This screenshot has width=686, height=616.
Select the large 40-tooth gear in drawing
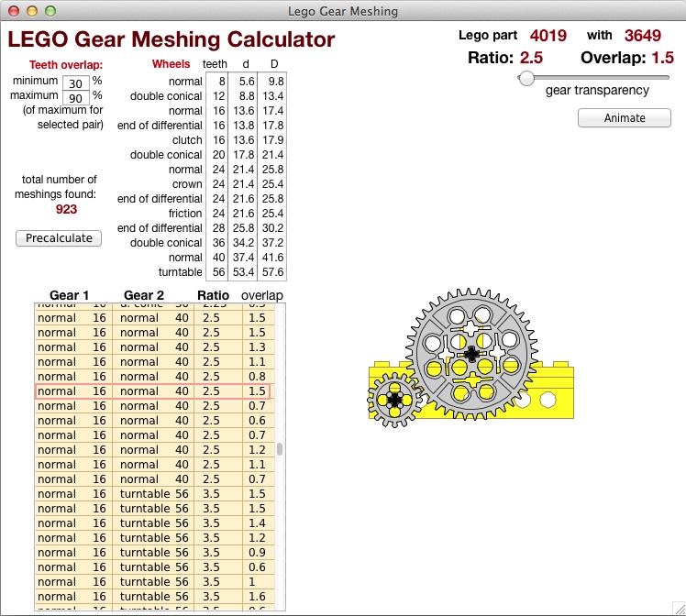coord(471,354)
